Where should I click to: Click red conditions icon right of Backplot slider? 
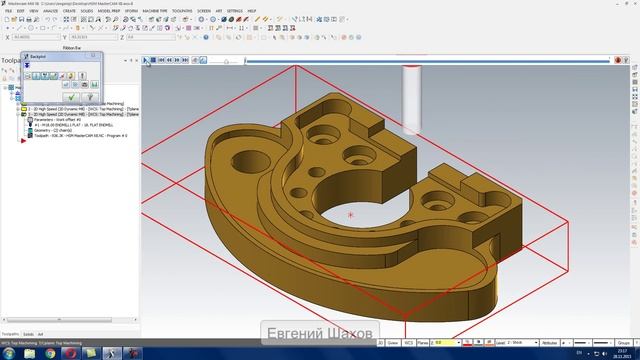pyautogui.click(x=618, y=60)
